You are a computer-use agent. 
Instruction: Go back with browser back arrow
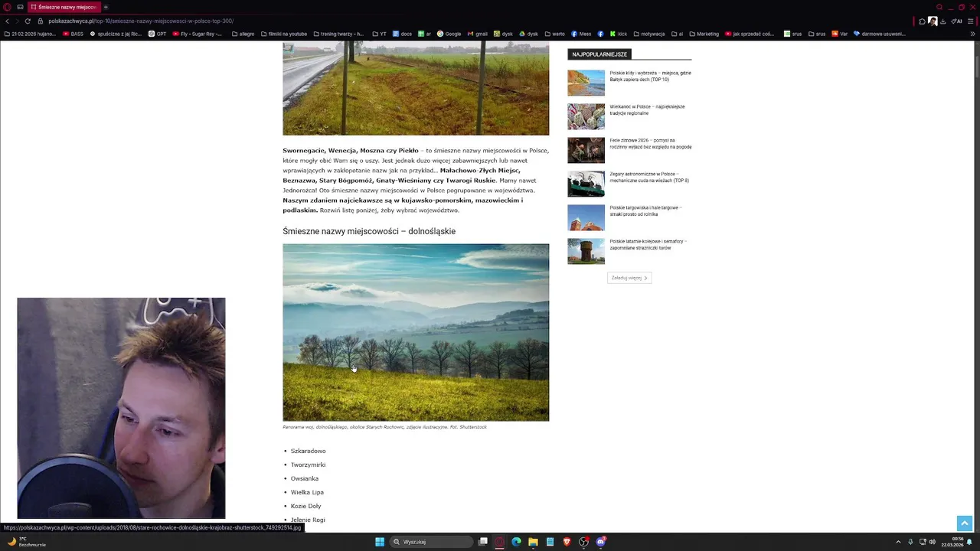tap(7, 21)
